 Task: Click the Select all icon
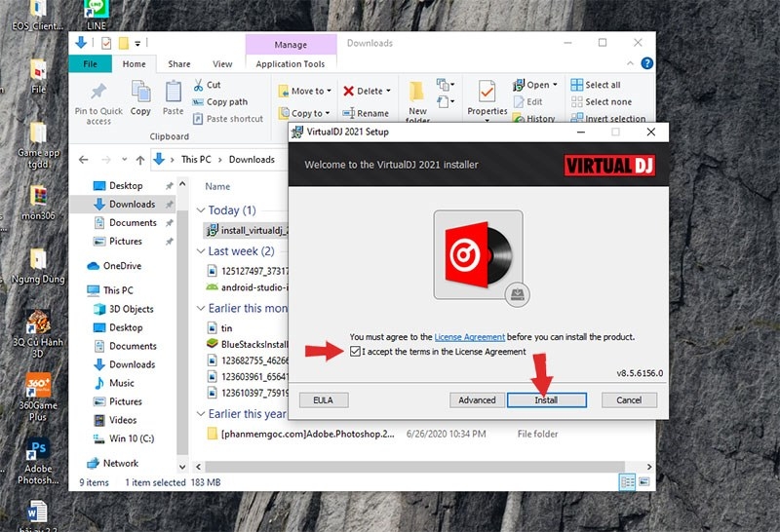[576, 85]
